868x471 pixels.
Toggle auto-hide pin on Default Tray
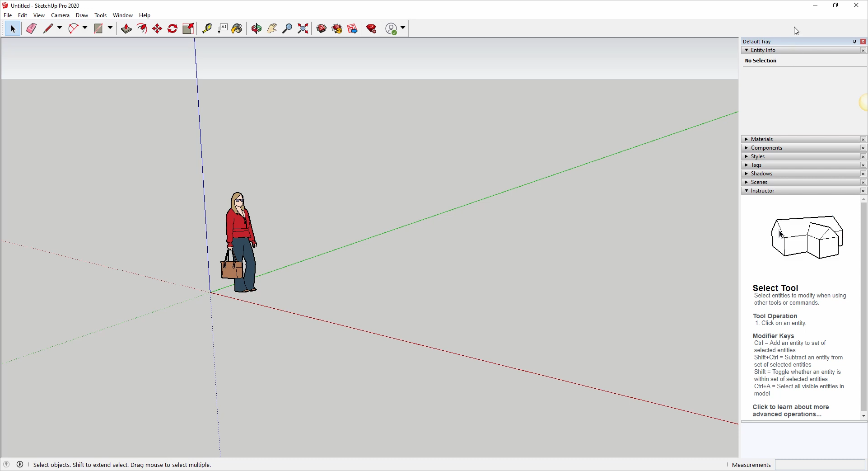(854, 42)
